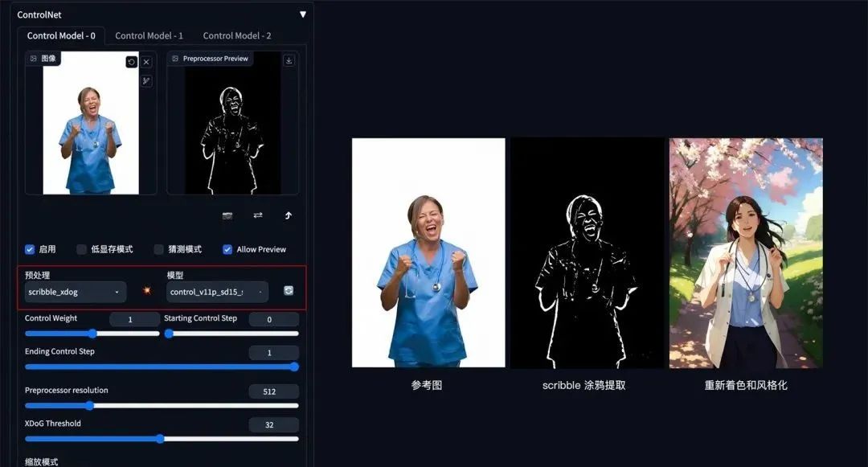868x467 pixels.
Task: Collapse the ControlNet panel arrow
Action: (x=303, y=14)
